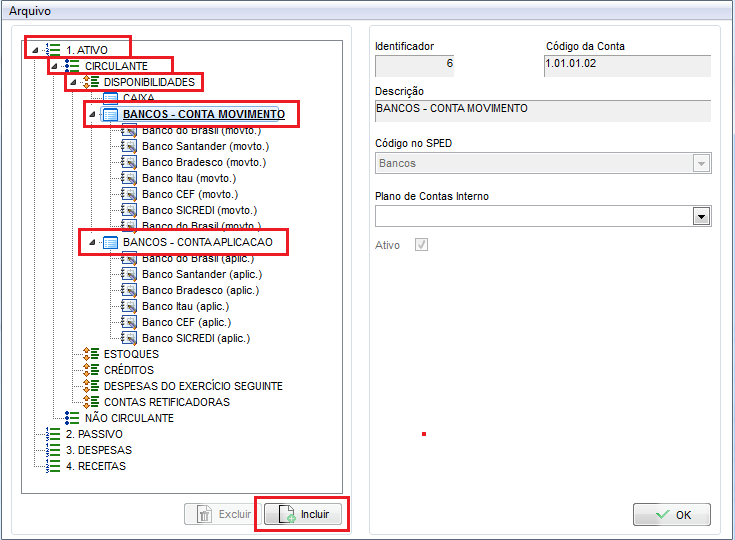The image size is (735, 540).
Task: Click CONTAS RETIFICADORAS group icon
Action: click(91, 402)
